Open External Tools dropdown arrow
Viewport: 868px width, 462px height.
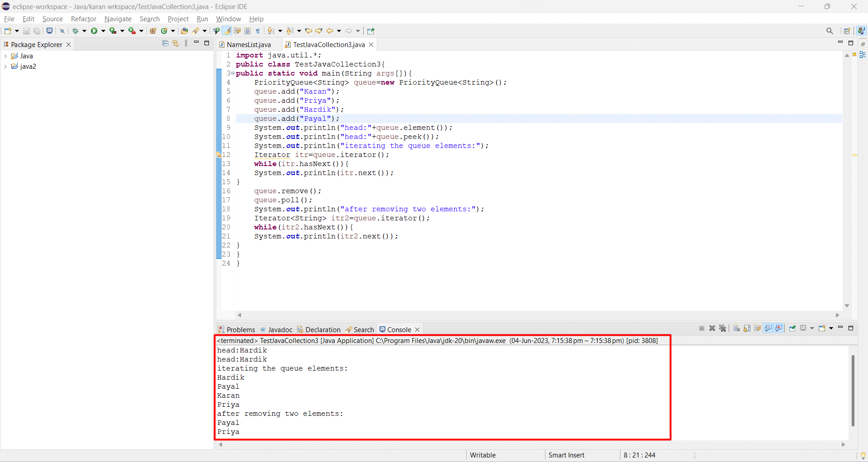pyautogui.click(x=141, y=31)
